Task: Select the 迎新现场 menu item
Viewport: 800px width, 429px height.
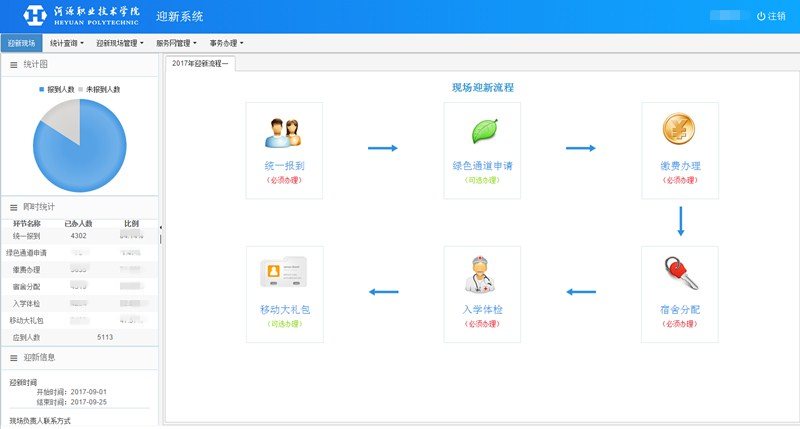Action: tap(21, 44)
